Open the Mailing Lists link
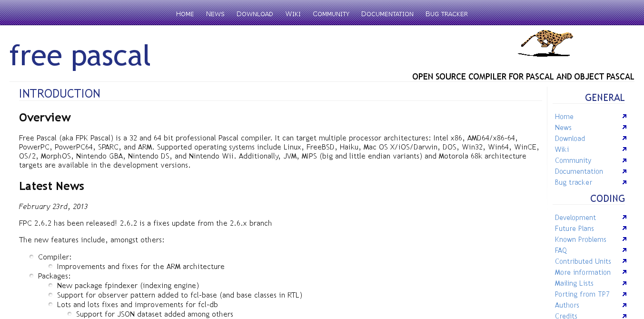644x319 pixels. (574, 283)
